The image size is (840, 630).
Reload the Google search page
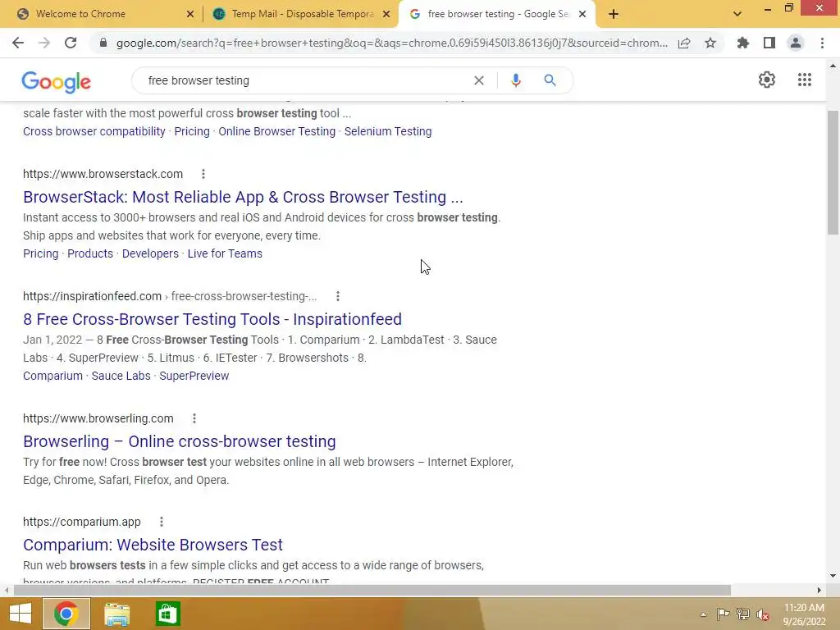[x=71, y=43]
